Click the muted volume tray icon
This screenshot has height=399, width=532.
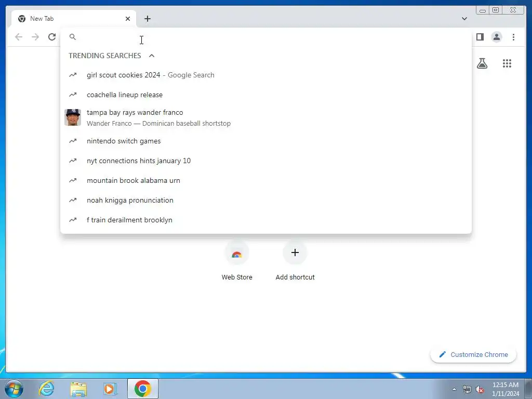[x=480, y=389]
